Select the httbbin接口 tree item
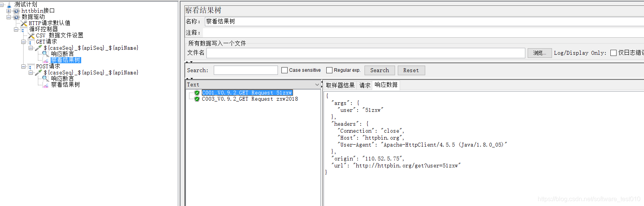 coord(38,11)
